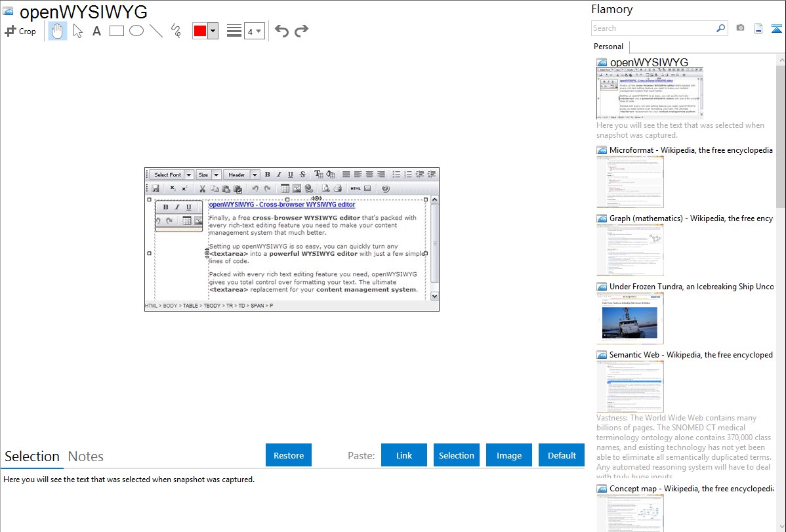Click the magnifier search icon
786x532 pixels.
tap(721, 28)
